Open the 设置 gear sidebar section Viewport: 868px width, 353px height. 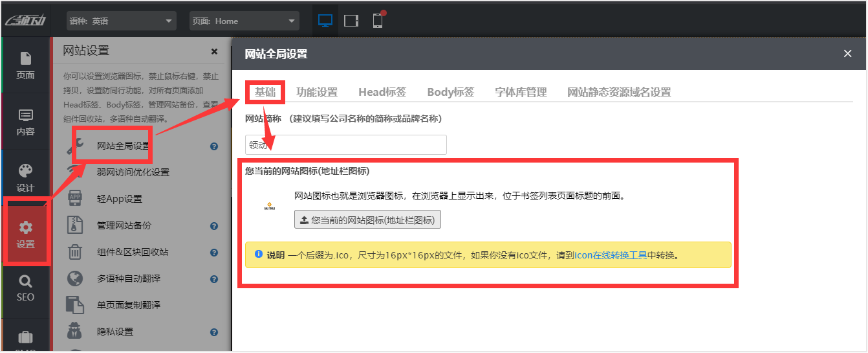coord(26,234)
